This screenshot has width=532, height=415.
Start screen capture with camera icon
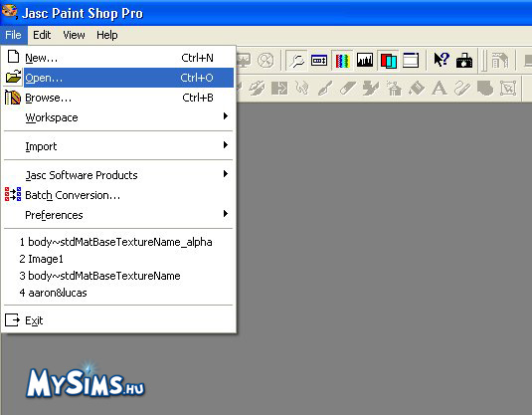tap(464, 61)
